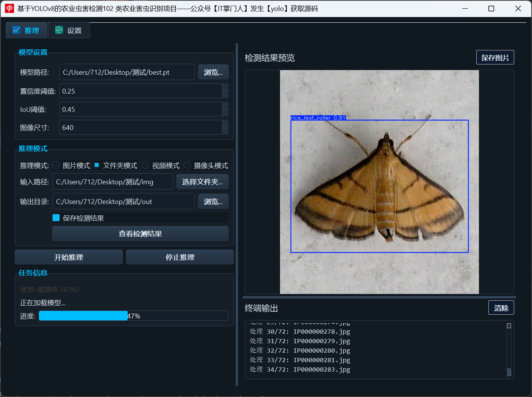
Task: Choose the 摄像头模式 radio option
Action: click(187, 165)
